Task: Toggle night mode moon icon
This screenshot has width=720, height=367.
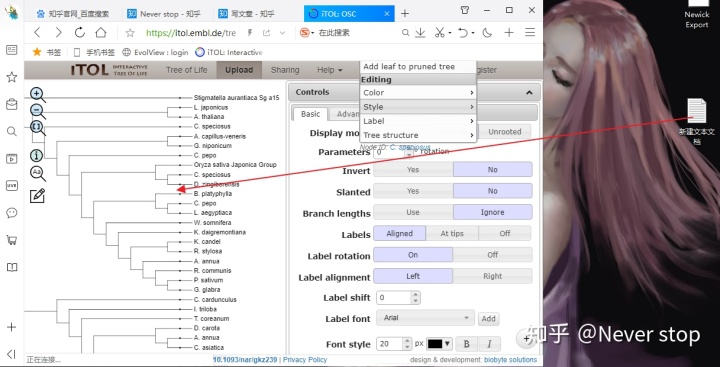Action: tap(487, 33)
